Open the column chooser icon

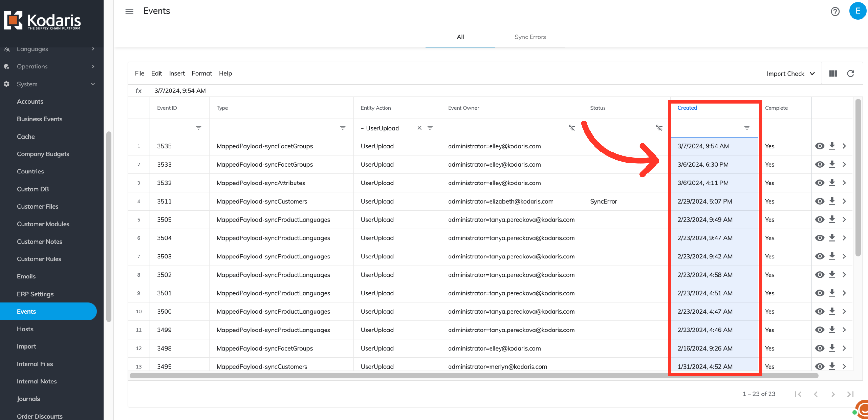coord(833,73)
